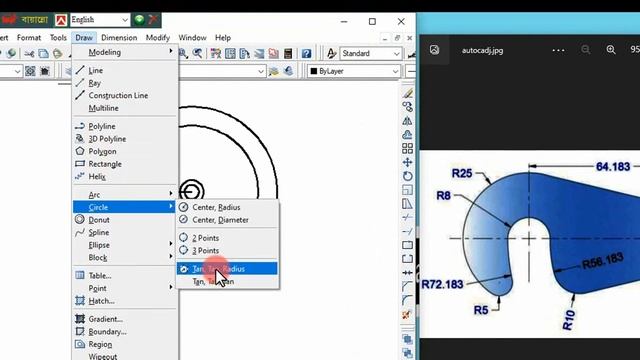This screenshot has height=360, width=640.
Task: Click the green round icon beside English dropdown
Action: pos(139,20)
